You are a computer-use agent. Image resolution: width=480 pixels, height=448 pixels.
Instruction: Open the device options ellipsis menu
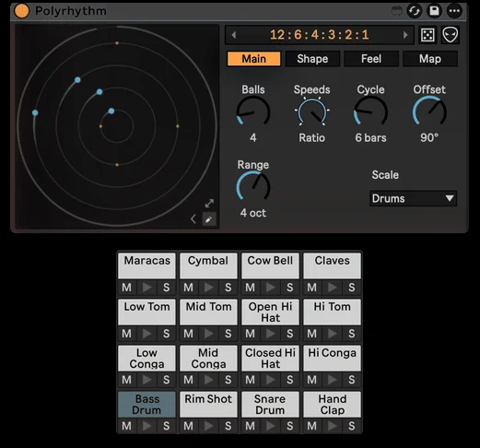[454, 11]
